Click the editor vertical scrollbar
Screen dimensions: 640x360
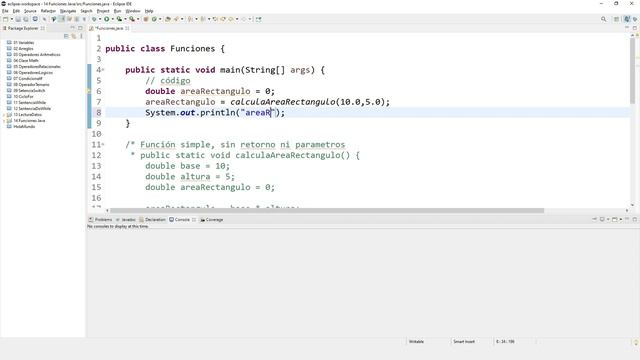(633, 70)
